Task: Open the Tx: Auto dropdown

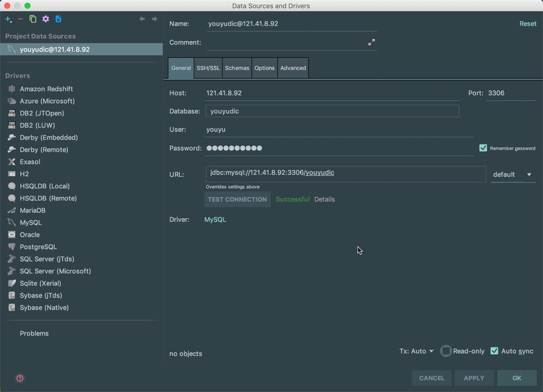Action: tap(416, 351)
